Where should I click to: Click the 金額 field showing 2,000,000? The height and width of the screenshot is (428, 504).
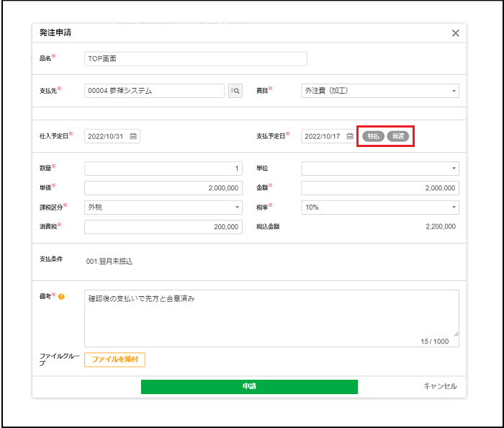pyautogui.click(x=380, y=188)
